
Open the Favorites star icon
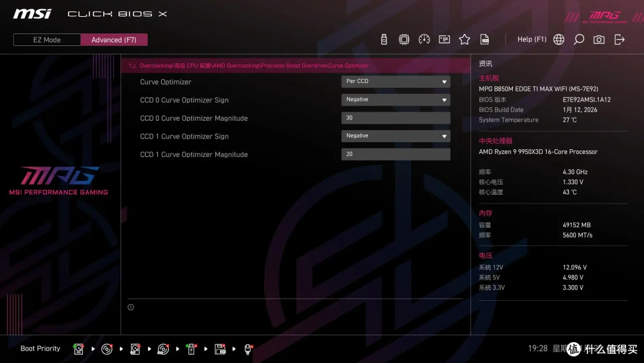click(x=464, y=39)
